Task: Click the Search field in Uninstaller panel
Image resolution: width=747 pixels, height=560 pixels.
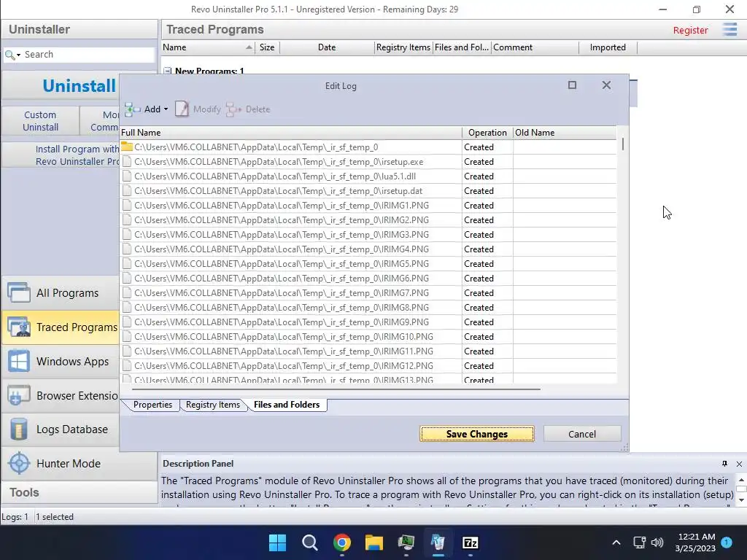Action: click(x=88, y=54)
